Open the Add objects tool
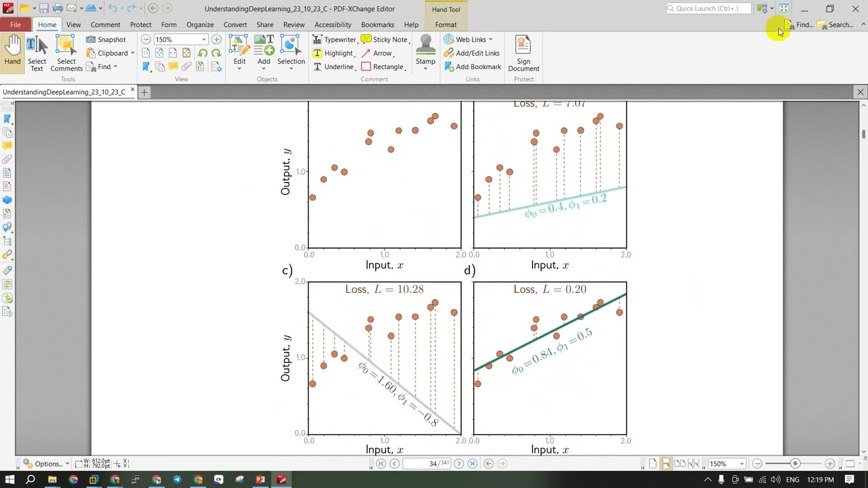This screenshot has width=868, height=488. click(264, 52)
